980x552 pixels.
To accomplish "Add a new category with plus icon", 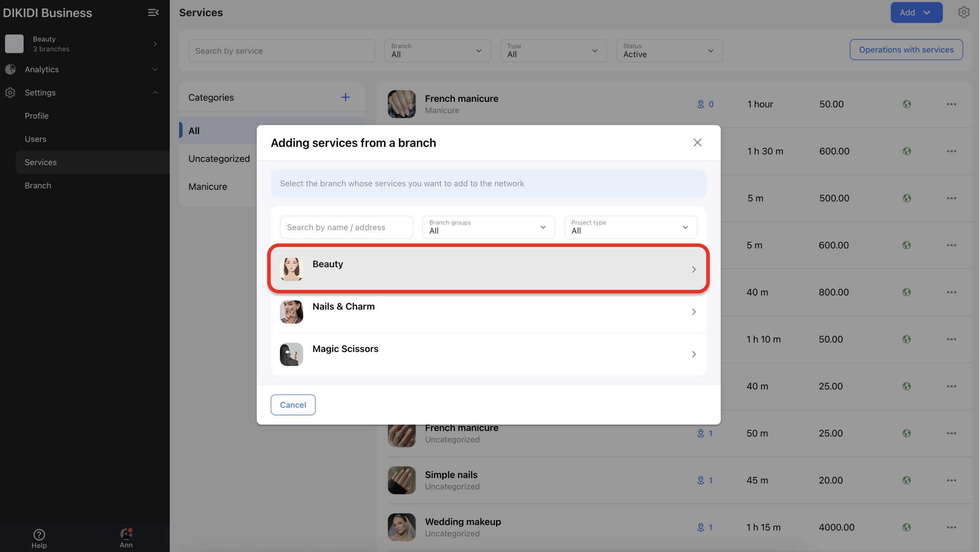I will pyautogui.click(x=345, y=97).
